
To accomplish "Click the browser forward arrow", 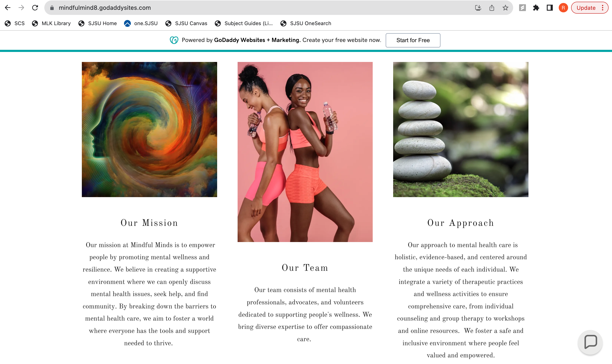I will (21, 8).
